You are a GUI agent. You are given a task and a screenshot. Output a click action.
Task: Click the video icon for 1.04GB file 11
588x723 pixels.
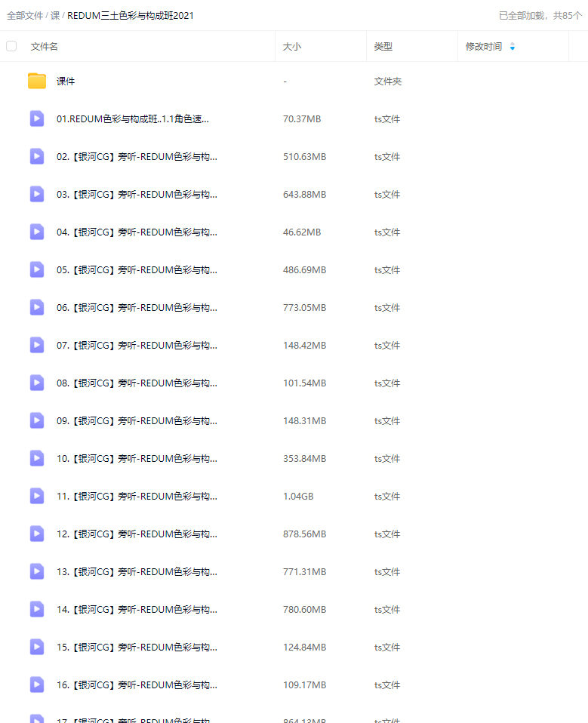(x=37, y=496)
